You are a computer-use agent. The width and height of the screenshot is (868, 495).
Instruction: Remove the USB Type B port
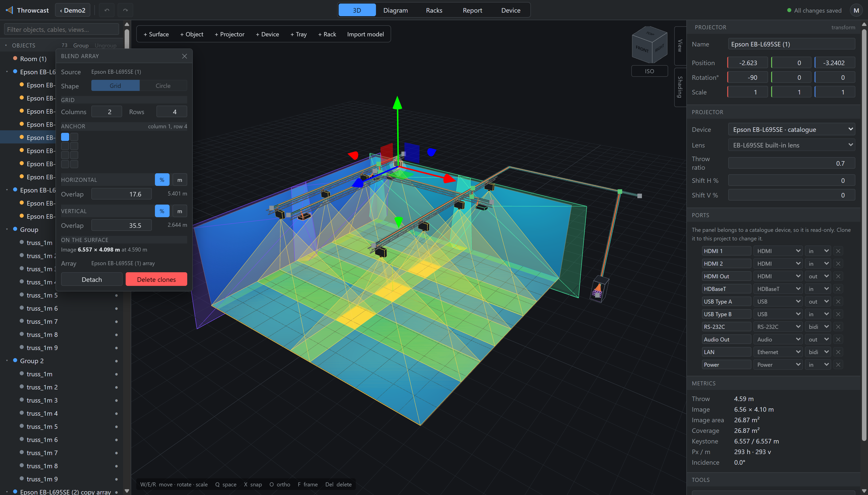838,314
